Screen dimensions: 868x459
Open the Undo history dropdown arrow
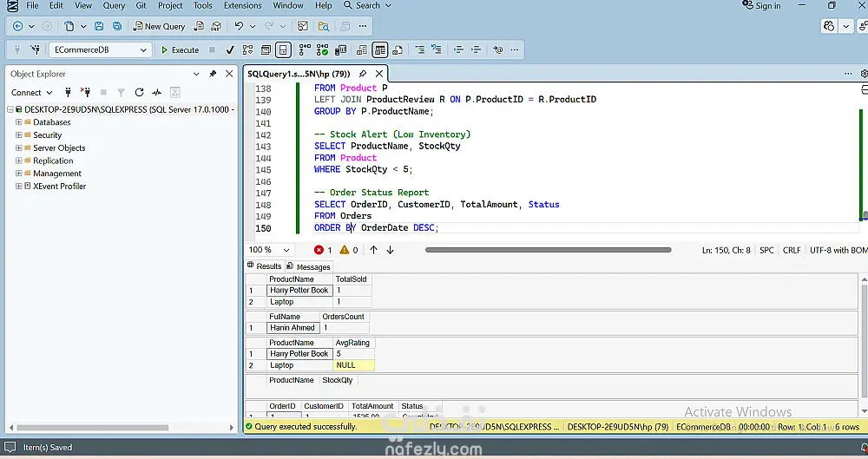point(253,26)
